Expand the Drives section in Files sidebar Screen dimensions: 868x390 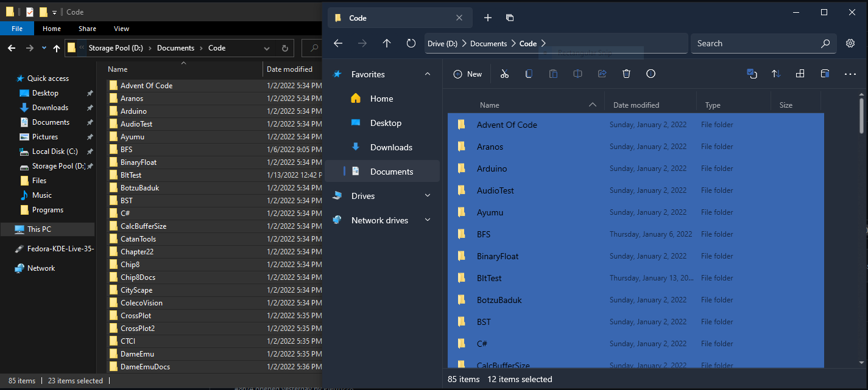[428, 196]
